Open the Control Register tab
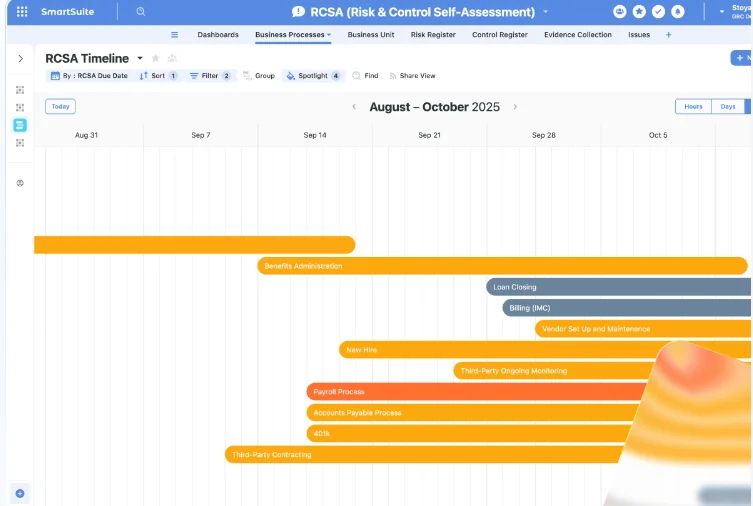The image size is (753, 506). [x=499, y=35]
